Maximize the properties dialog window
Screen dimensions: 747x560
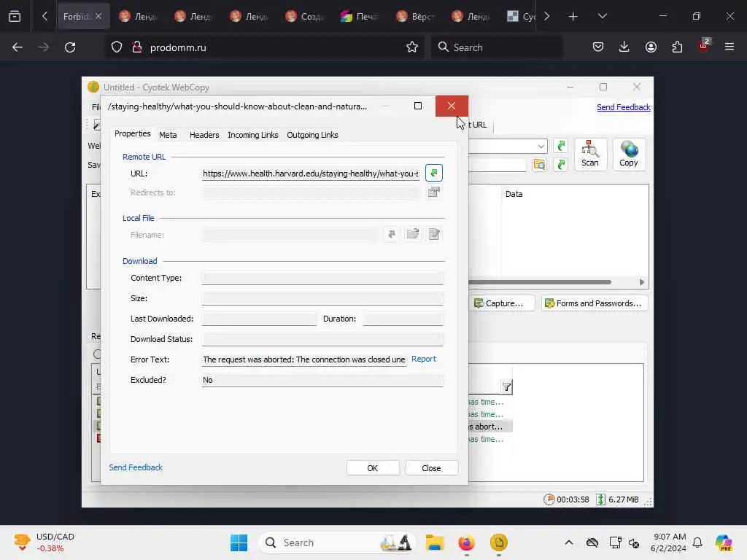pos(418,106)
